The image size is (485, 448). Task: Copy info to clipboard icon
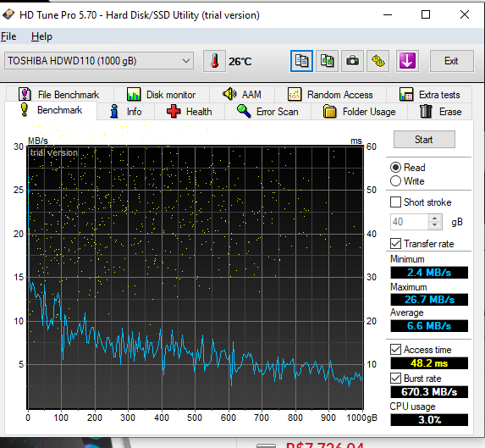(x=301, y=61)
